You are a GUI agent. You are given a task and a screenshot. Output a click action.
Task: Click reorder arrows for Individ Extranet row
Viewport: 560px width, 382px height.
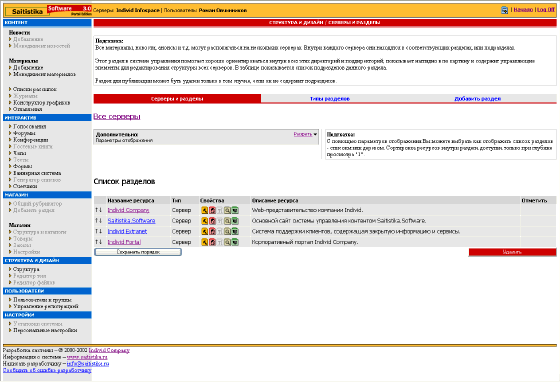pos(99,231)
